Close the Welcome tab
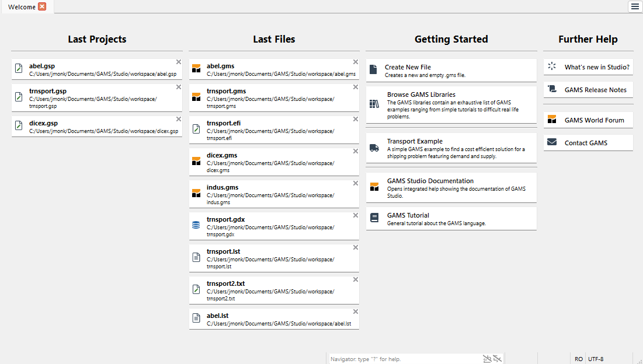The width and height of the screenshot is (643, 364). tap(42, 6)
